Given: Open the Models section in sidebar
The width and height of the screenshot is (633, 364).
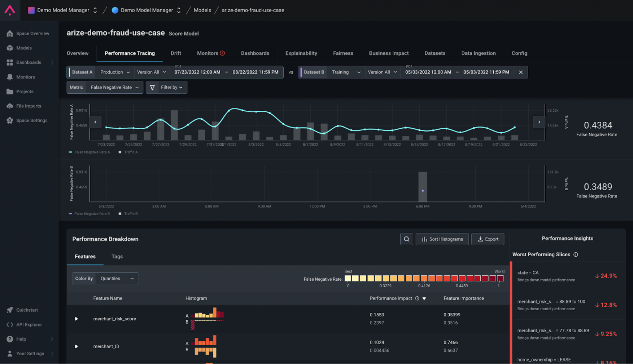Looking at the screenshot, I should [x=24, y=48].
